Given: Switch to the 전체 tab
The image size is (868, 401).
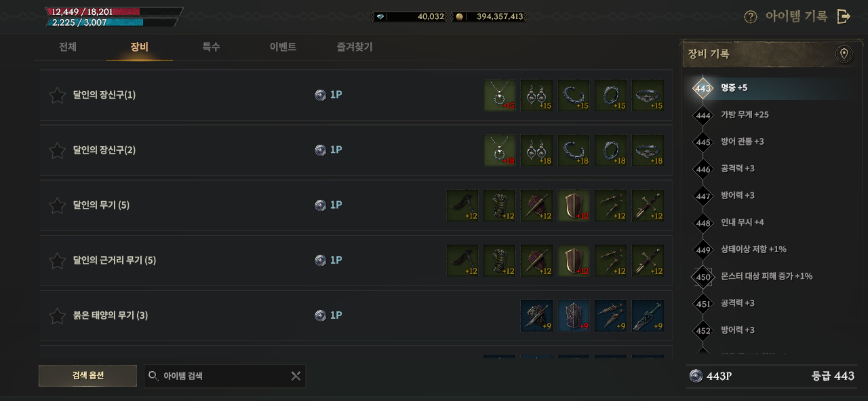Looking at the screenshot, I should tap(68, 47).
